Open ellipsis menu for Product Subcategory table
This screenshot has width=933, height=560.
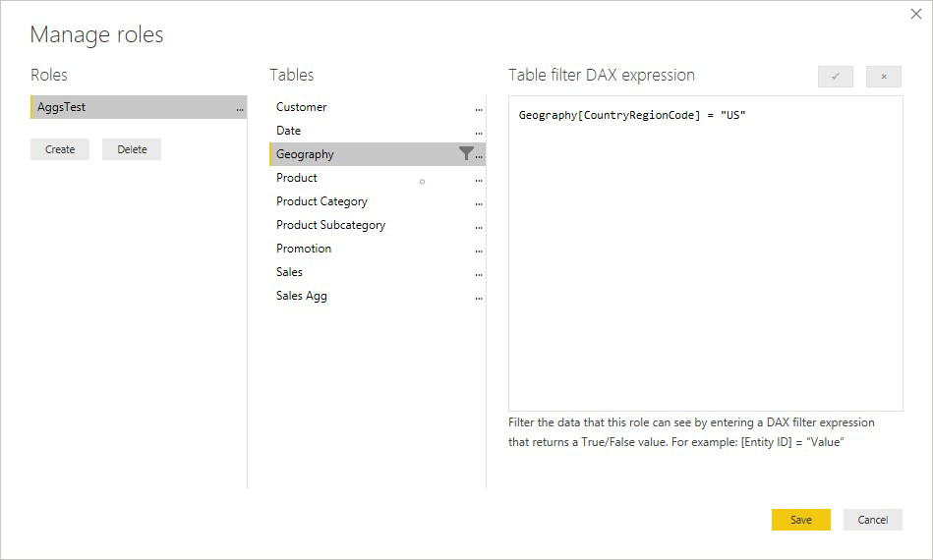pos(479,227)
